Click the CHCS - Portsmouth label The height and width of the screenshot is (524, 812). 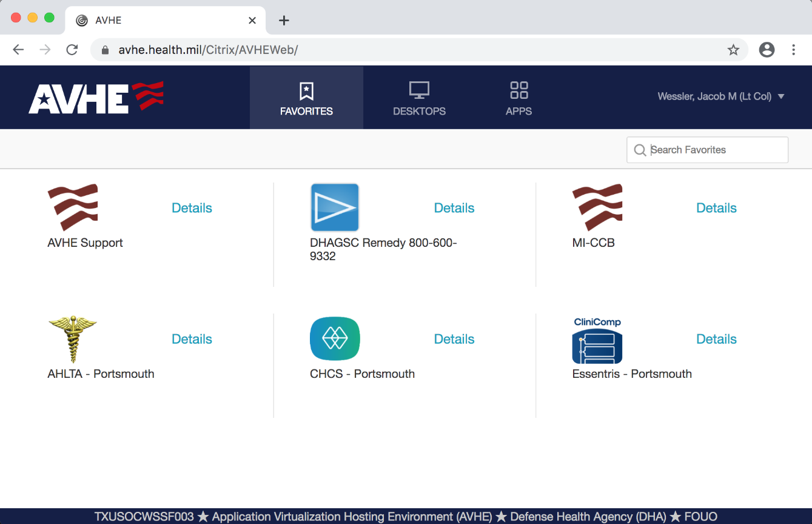362,374
